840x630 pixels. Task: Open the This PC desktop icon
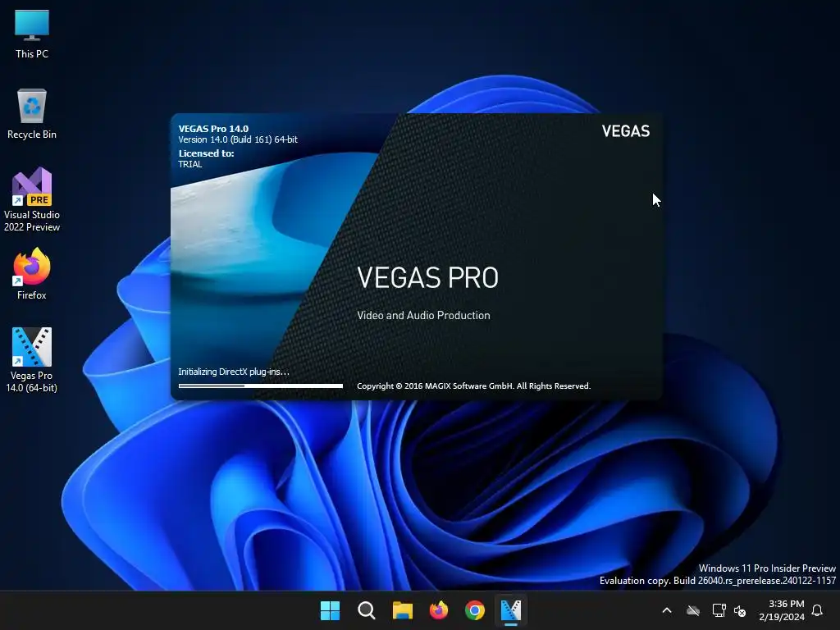[x=32, y=34]
